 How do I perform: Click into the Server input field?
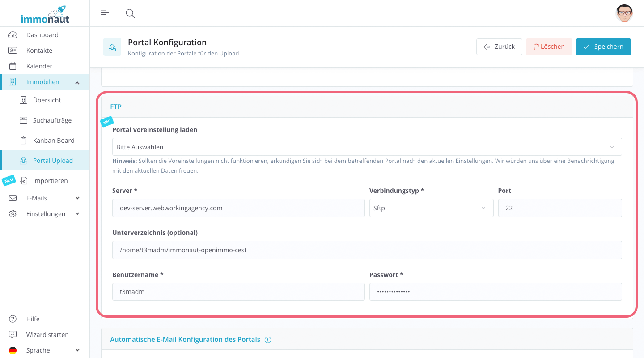pyautogui.click(x=238, y=208)
